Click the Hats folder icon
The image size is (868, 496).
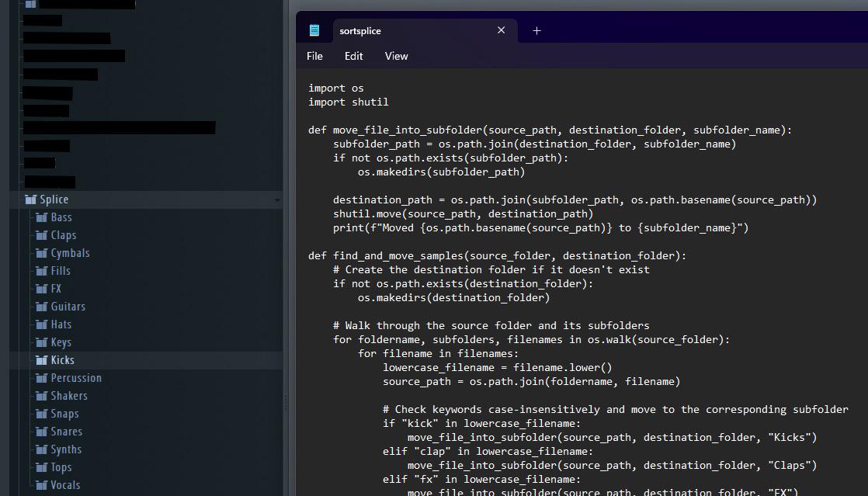[40, 324]
